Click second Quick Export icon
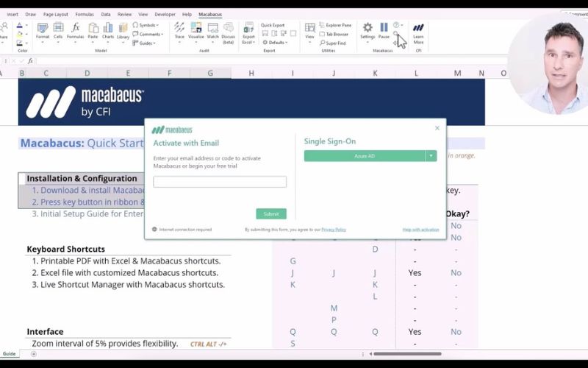This screenshot has width=588, height=368. 274,33
